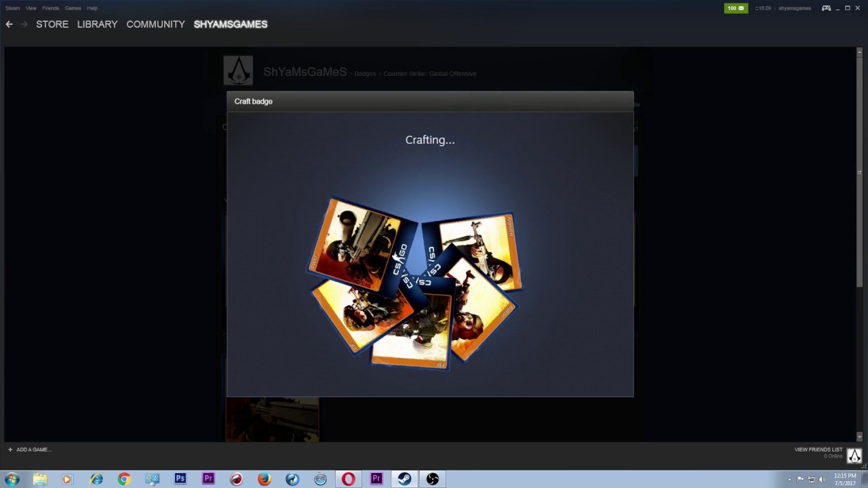Open the SHYAMSGAMES profile tab
868x488 pixels.
pos(231,24)
